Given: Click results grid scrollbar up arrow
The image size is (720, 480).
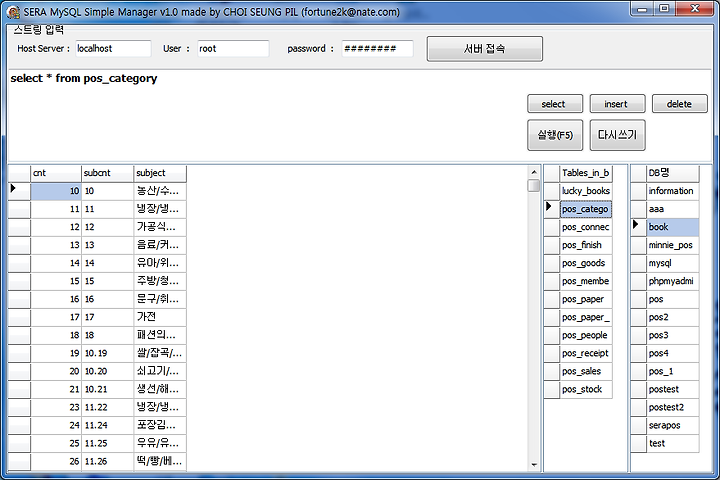Looking at the screenshot, I should (534, 172).
